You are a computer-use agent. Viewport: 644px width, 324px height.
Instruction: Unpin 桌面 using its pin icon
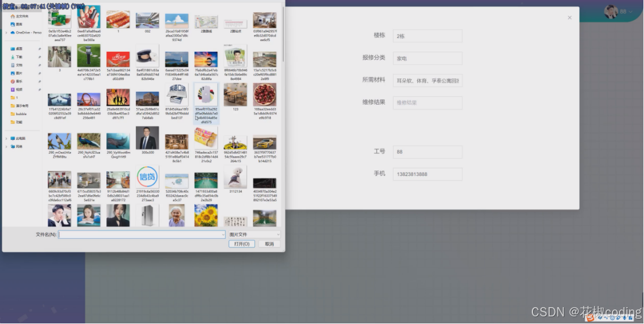[40, 49]
